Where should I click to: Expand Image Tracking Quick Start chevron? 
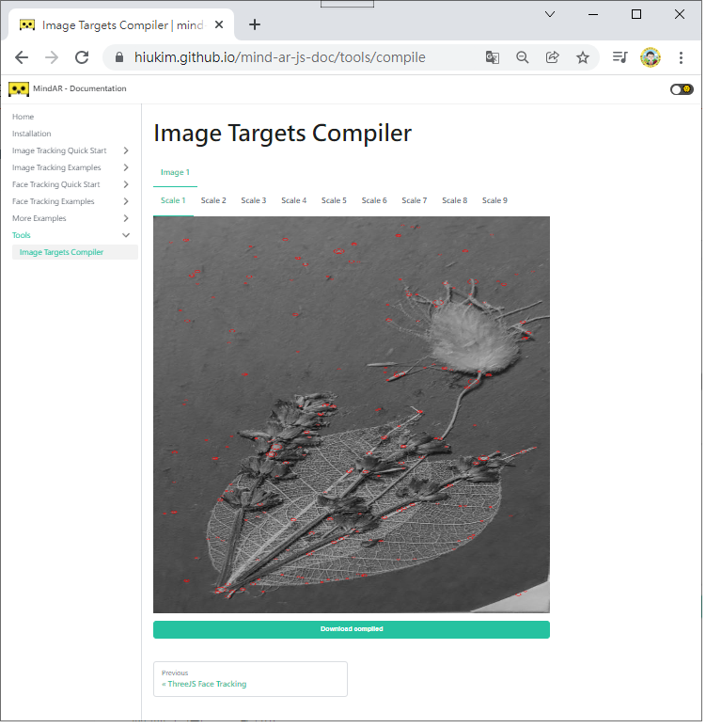pos(126,150)
